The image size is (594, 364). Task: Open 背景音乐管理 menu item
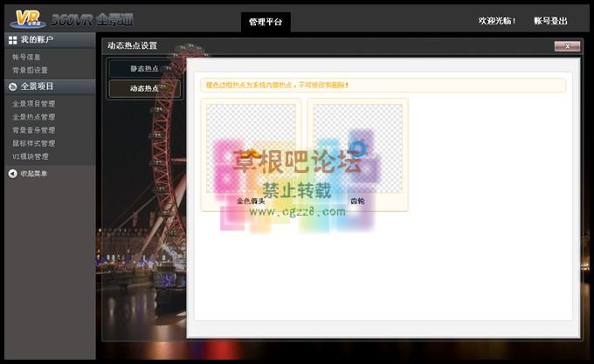click(34, 130)
